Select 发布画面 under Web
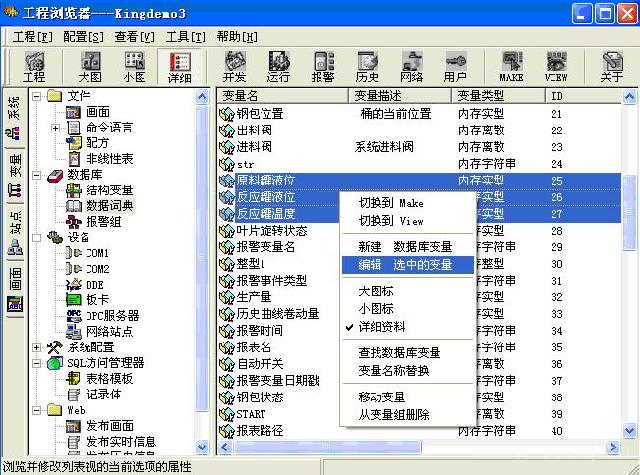 coord(109,426)
